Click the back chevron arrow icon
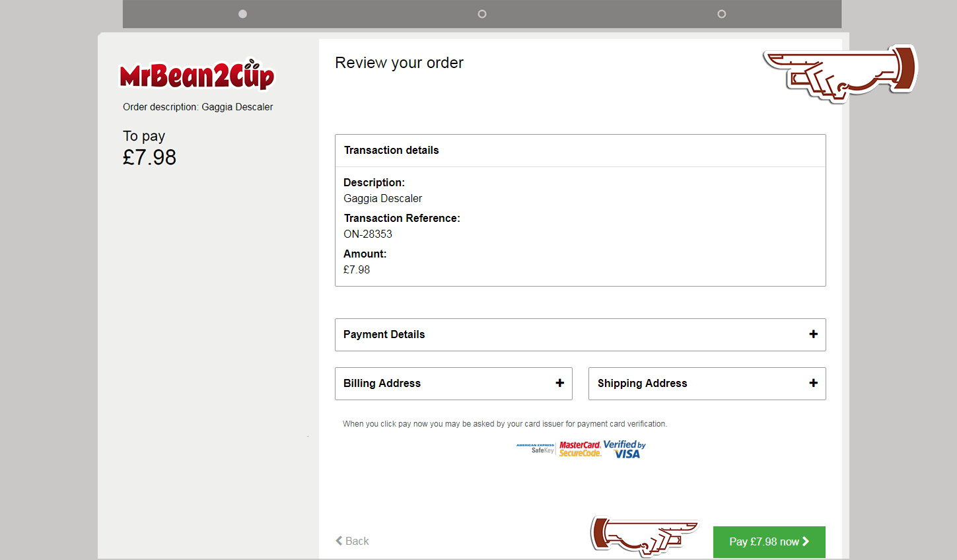This screenshot has height=560, width=957. 339,541
